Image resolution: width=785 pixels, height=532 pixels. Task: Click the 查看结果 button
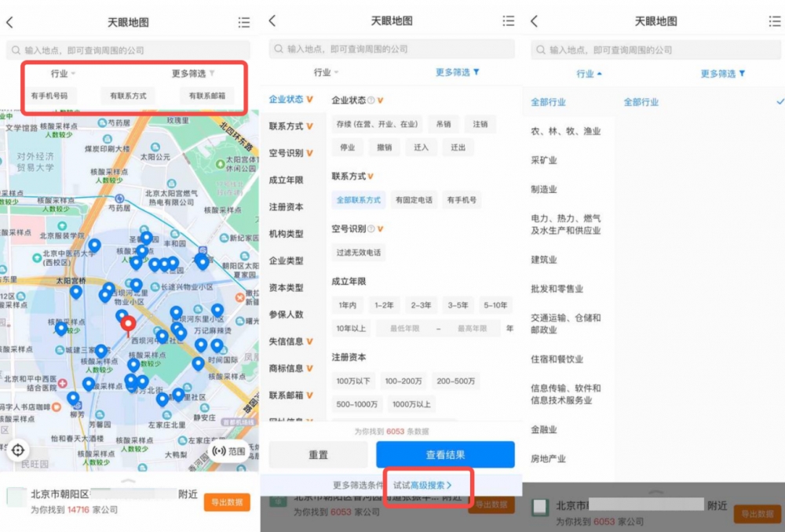(x=445, y=454)
